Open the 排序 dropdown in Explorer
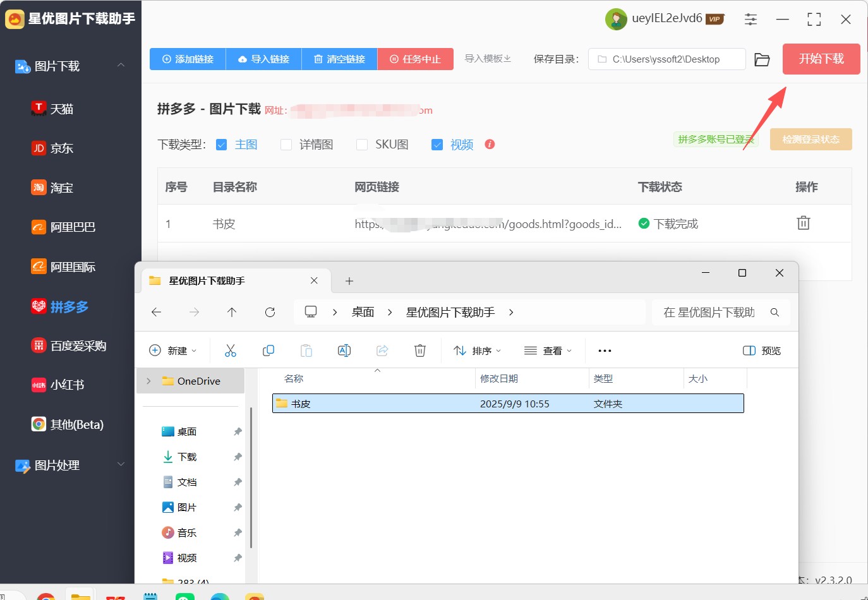868x600 pixels. pyautogui.click(x=478, y=351)
